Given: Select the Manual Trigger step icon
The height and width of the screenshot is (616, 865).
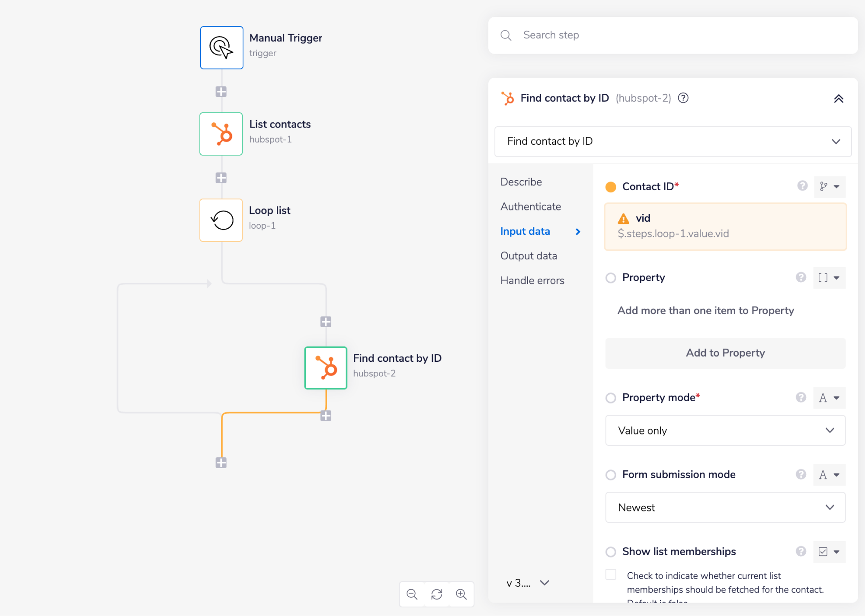Looking at the screenshot, I should (x=221, y=48).
